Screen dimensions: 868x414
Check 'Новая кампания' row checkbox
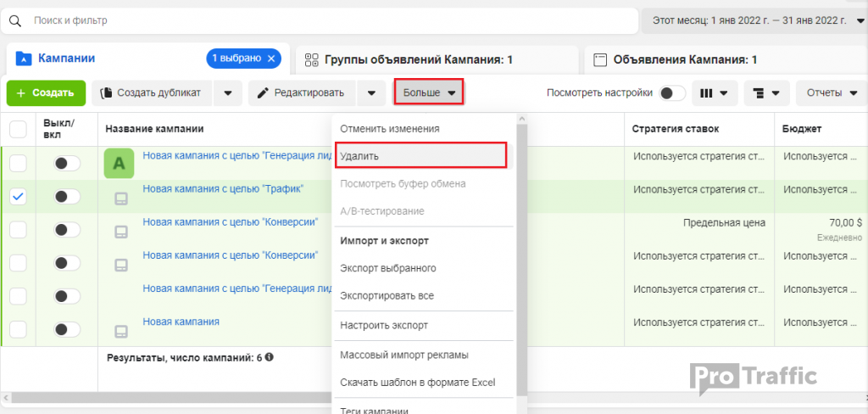coord(19,329)
